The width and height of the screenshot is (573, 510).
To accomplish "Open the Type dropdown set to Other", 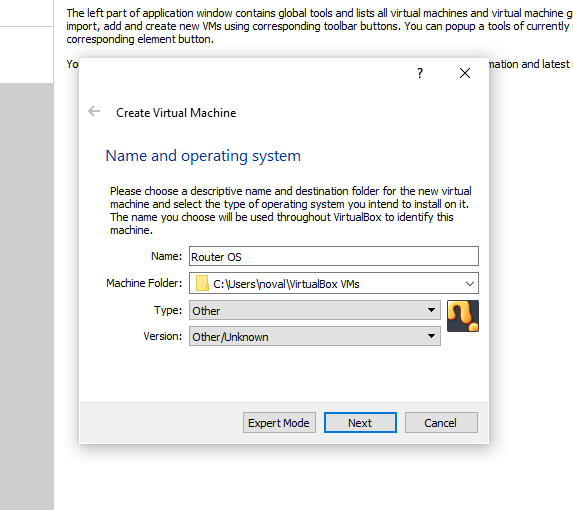I will (x=315, y=310).
